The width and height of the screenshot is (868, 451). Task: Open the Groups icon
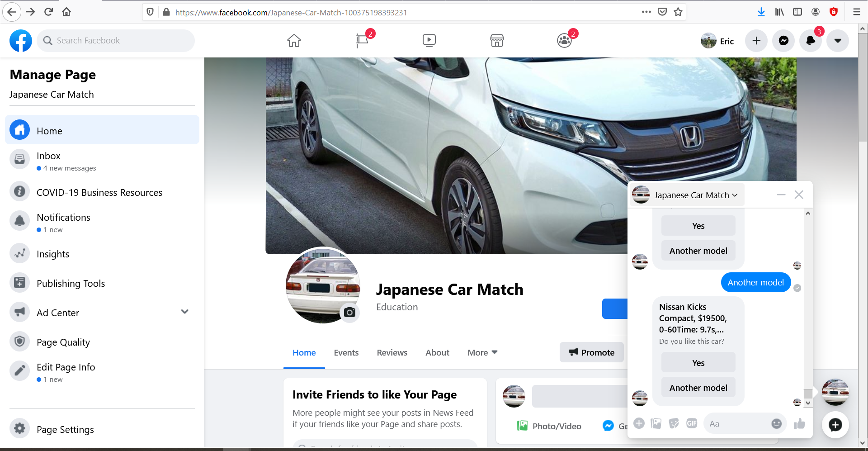point(564,41)
